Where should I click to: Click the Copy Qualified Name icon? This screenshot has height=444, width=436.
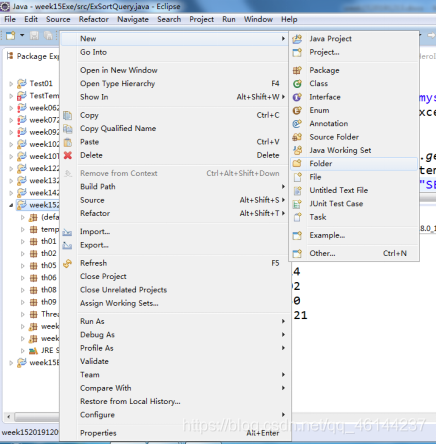pos(68,129)
